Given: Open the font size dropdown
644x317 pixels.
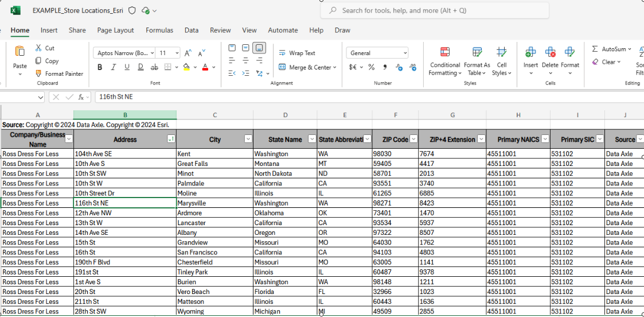Looking at the screenshot, I should coord(176,53).
